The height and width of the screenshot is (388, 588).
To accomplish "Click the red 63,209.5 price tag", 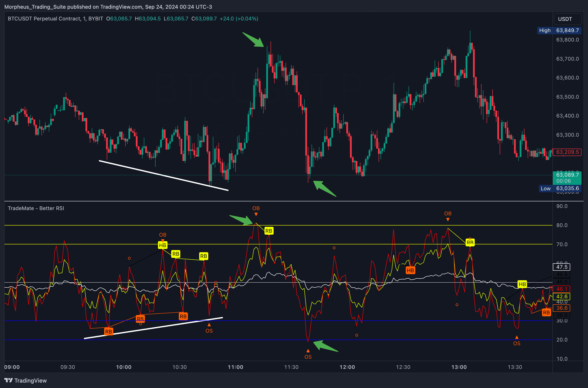I will [567, 152].
